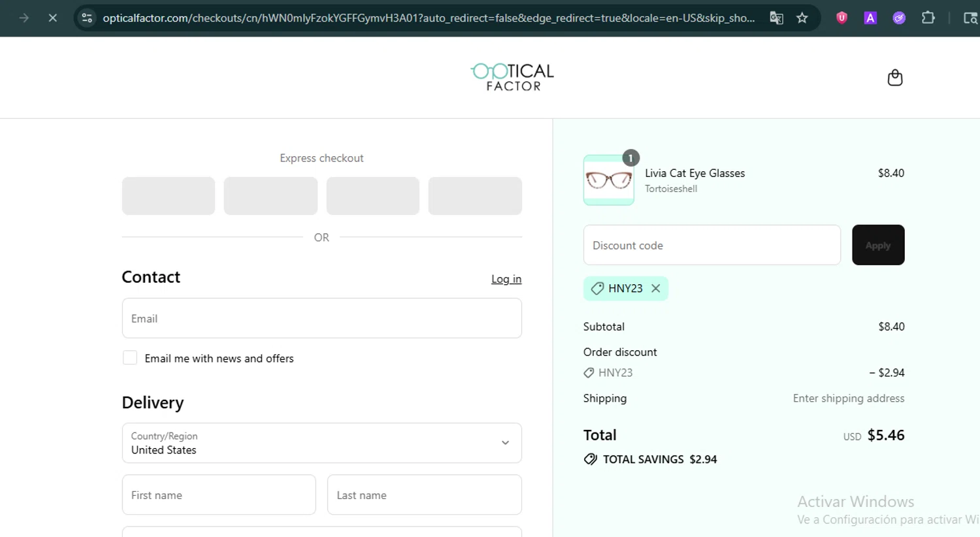Viewport: 980px width, 537px height.
Task: Click the Optical Factor logo
Action: click(513, 77)
